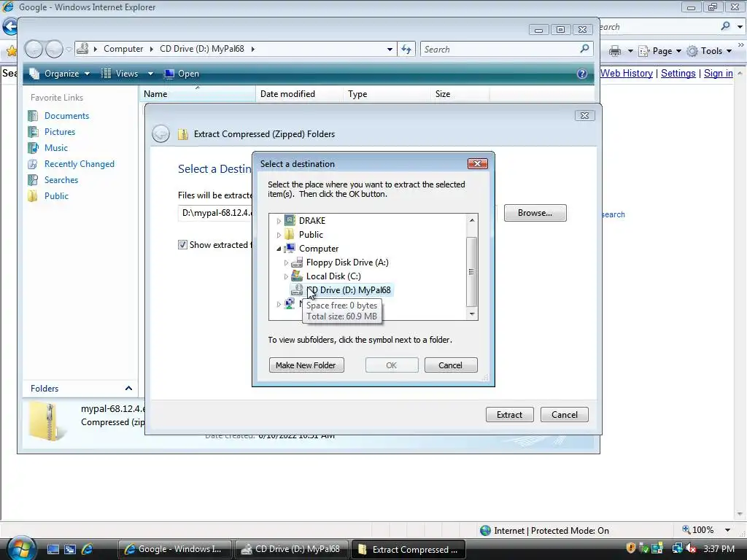Open Web History link in IE
The width and height of the screenshot is (747, 560).
627,74
